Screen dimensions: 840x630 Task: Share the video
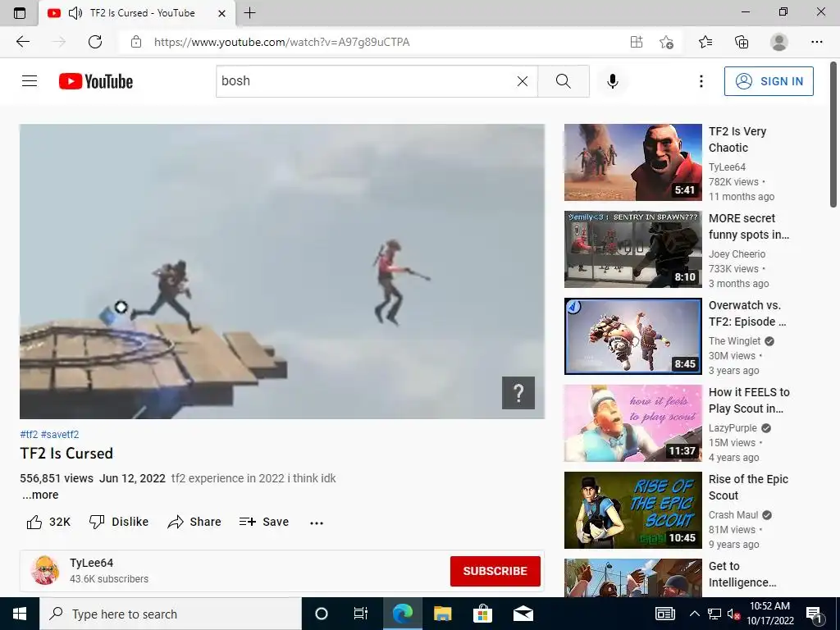[194, 522]
